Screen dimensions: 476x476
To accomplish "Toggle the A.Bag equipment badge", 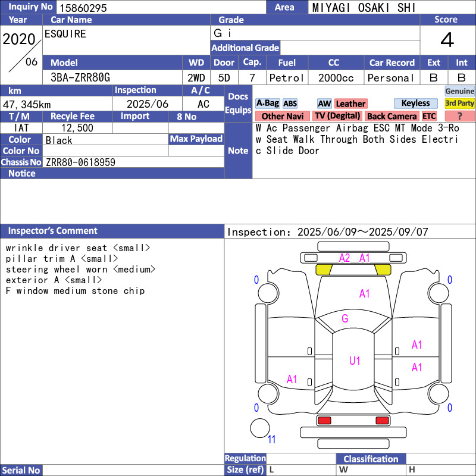I will [267, 104].
